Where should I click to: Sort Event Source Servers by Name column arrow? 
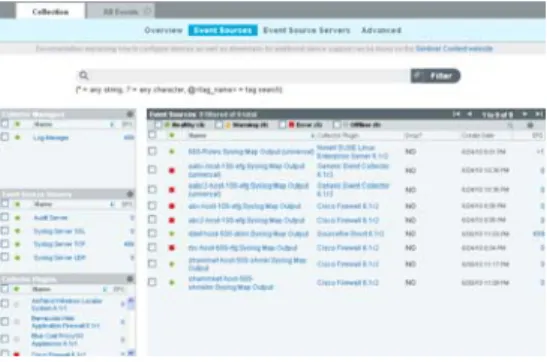click(112, 204)
